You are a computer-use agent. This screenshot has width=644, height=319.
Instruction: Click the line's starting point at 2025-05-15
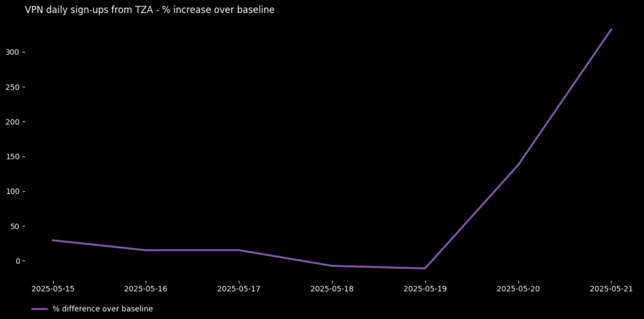[53, 240]
